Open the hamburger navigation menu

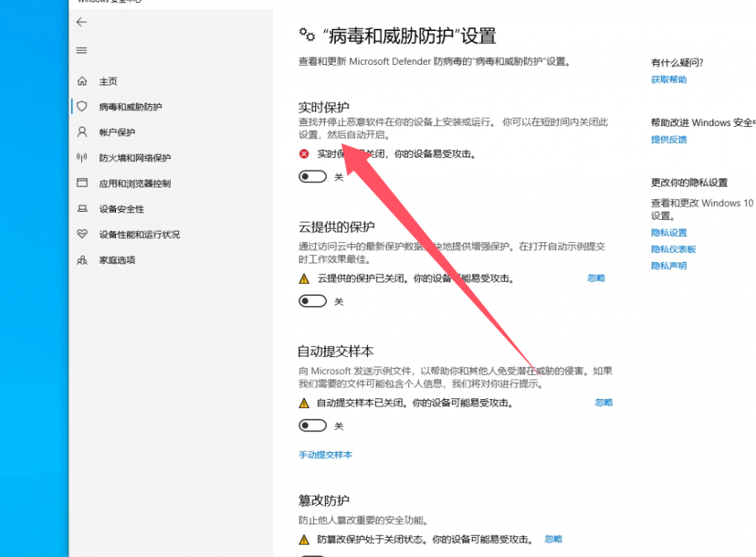[x=81, y=50]
